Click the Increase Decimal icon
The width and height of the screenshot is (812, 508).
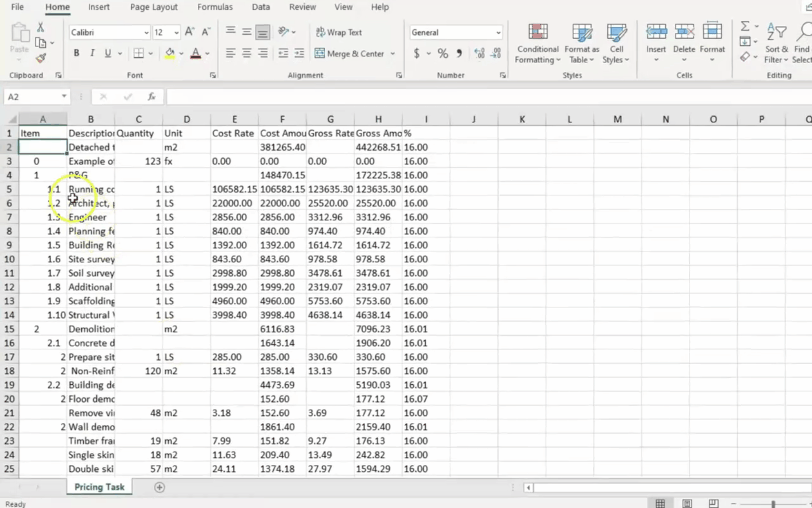coord(479,54)
